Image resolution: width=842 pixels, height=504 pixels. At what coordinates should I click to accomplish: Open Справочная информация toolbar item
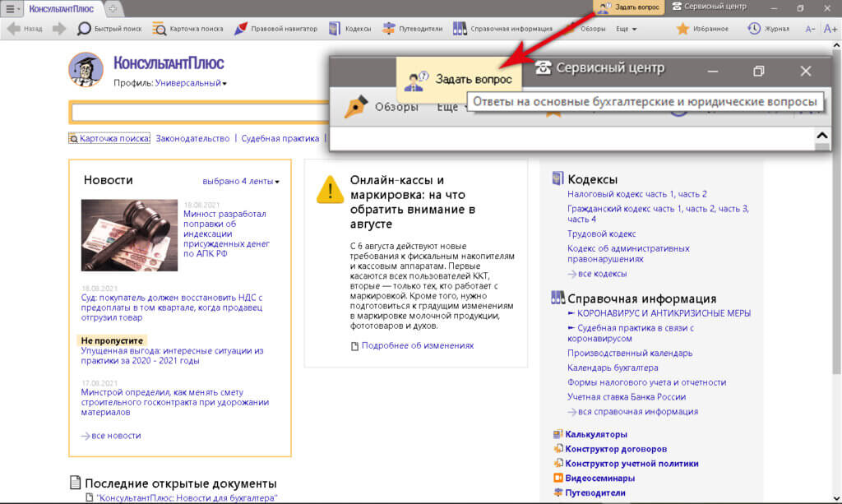point(502,29)
